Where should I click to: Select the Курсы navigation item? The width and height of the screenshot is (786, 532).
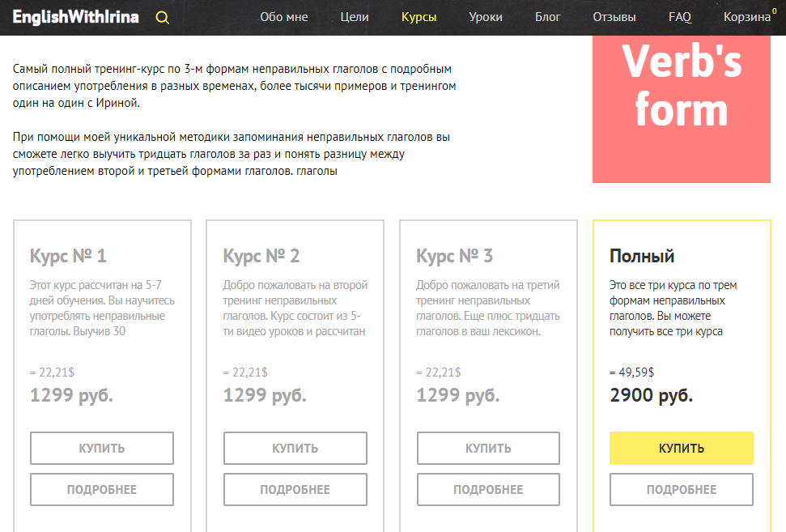[x=418, y=16]
